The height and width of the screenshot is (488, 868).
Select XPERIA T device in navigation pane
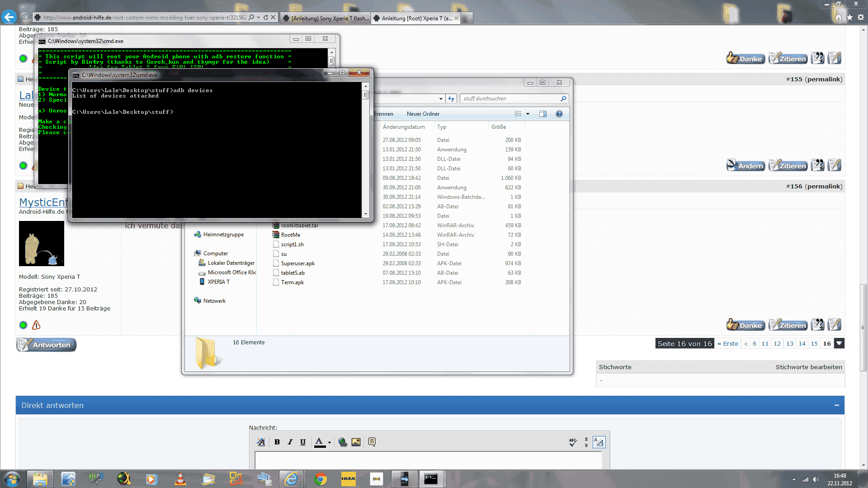click(x=214, y=282)
